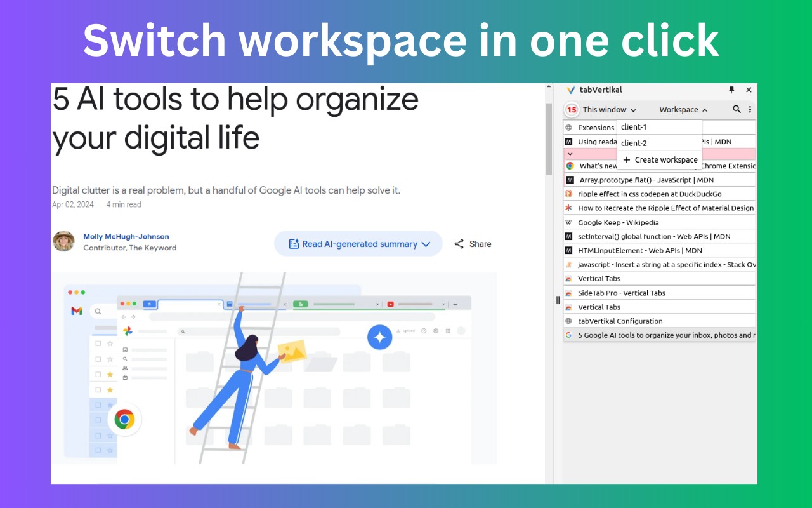Click the tab count badge showing 15
This screenshot has width=812, height=508.
tap(572, 110)
